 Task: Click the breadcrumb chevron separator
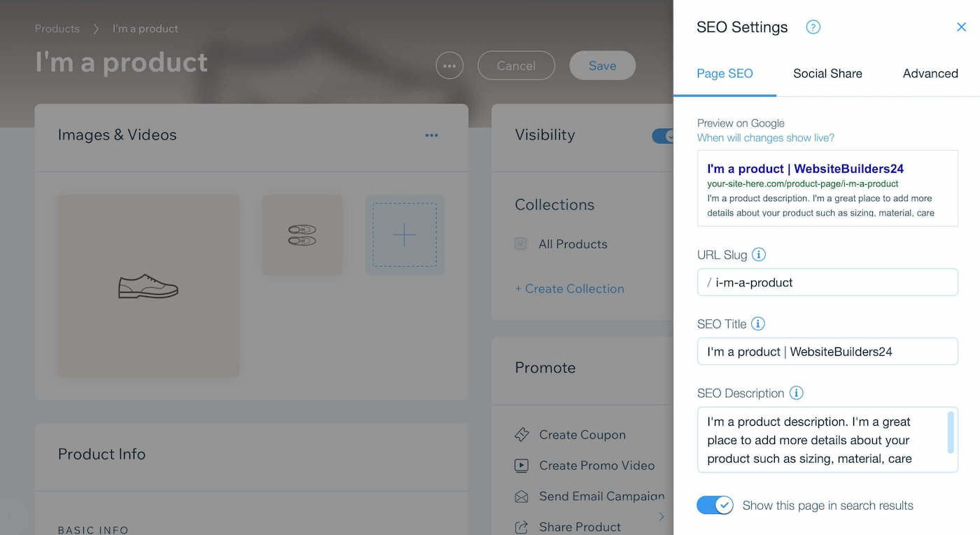(x=96, y=29)
